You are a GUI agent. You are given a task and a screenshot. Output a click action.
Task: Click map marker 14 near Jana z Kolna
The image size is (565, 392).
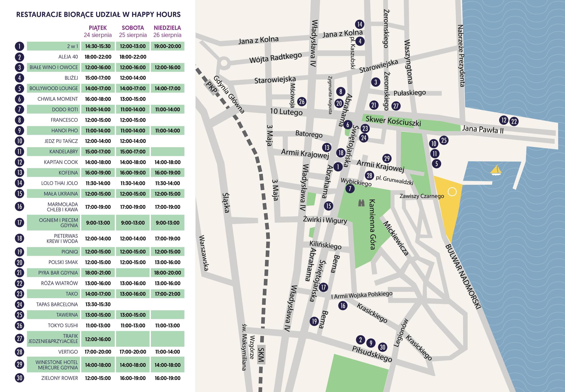[360, 24]
